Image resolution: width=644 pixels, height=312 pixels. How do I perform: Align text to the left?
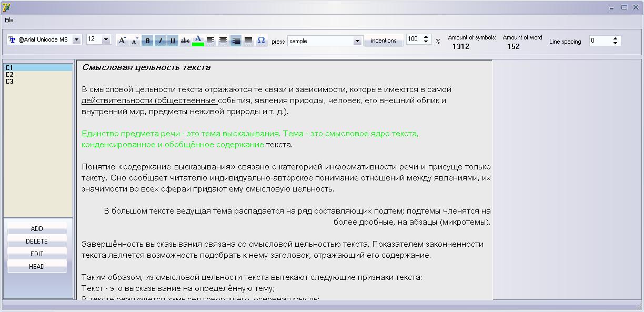click(210, 39)
